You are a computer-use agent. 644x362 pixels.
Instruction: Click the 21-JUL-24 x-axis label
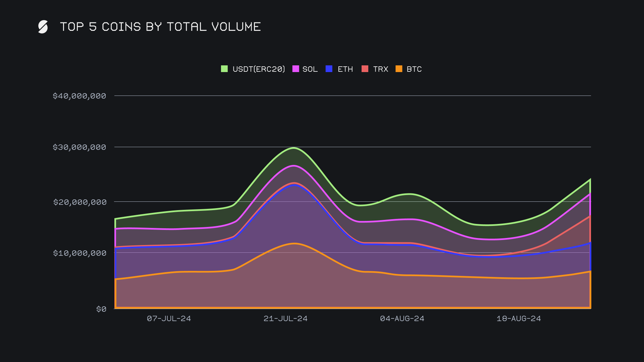coord(285,318)
